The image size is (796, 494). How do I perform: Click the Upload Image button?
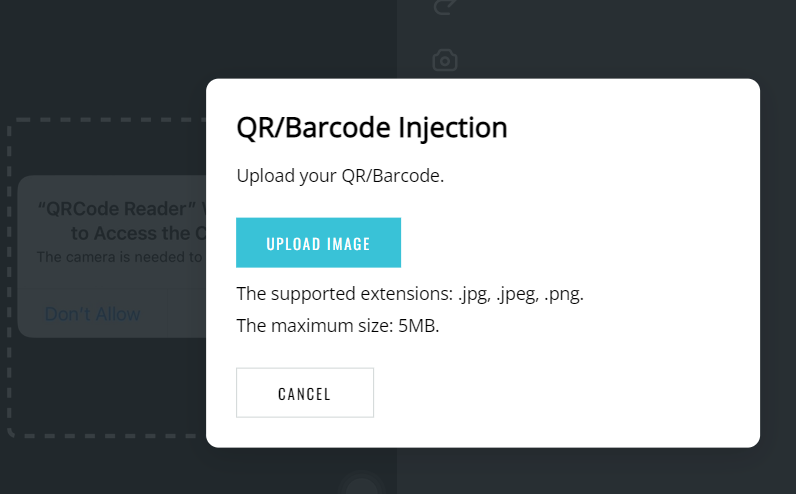coord(318,243)
